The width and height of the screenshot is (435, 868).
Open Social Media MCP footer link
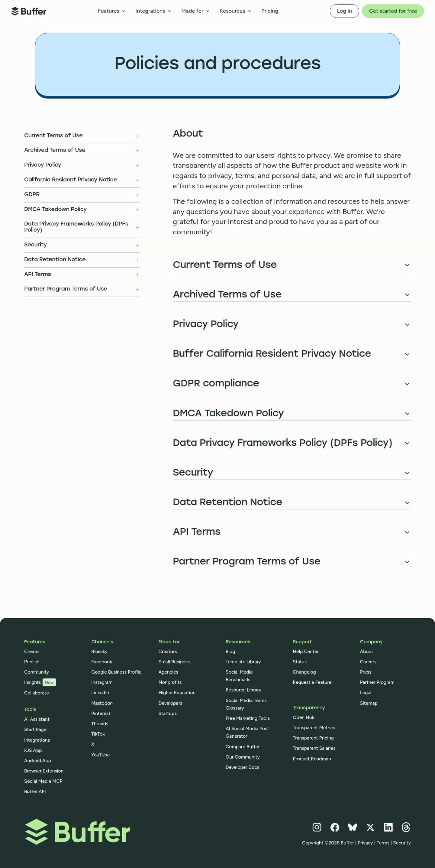tap(43, 781)
